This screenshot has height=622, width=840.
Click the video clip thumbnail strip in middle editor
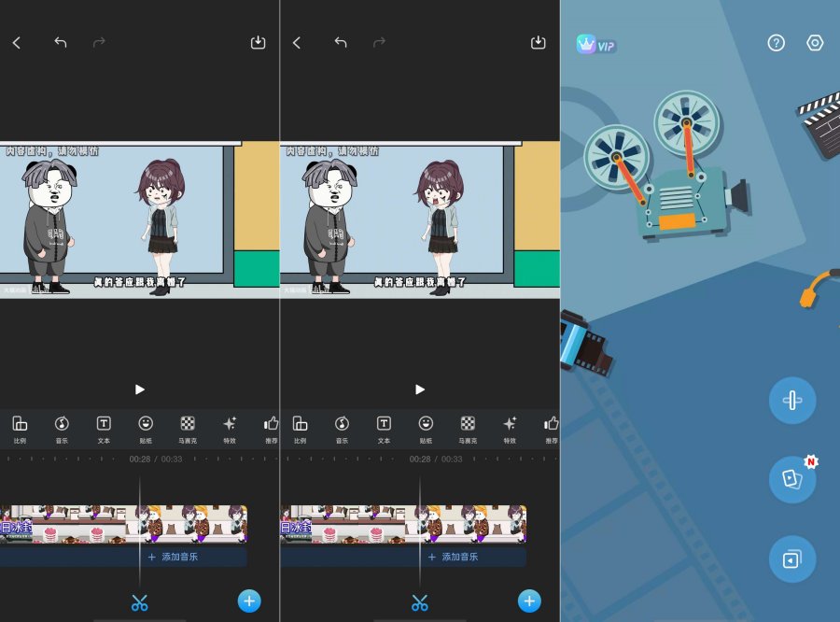click(x=402, y=524)
